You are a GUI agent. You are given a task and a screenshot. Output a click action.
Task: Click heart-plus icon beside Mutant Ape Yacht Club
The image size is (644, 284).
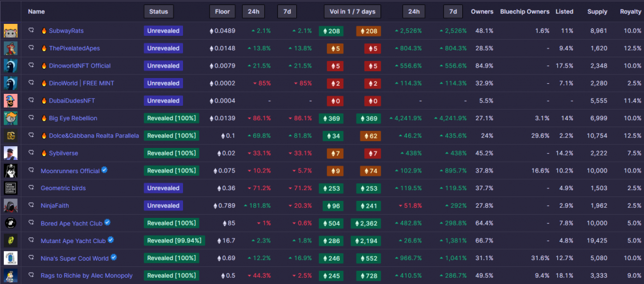pyautogui.click(x=31, y=240)
